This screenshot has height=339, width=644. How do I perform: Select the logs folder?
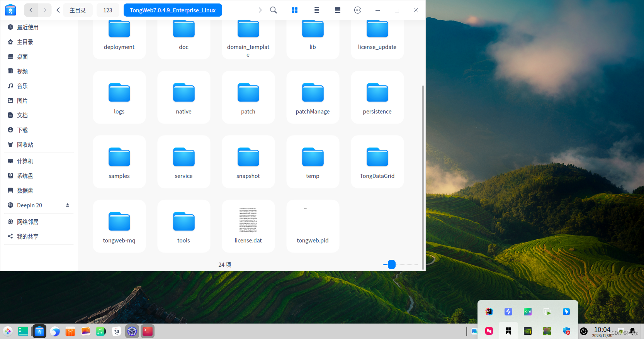tap(119, 97)
